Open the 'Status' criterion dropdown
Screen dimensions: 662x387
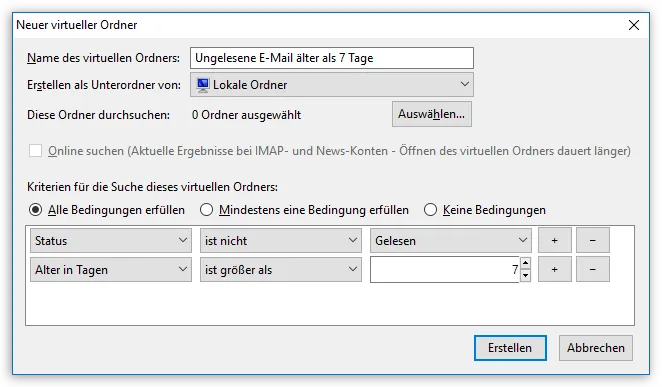(x=111, y=241)
